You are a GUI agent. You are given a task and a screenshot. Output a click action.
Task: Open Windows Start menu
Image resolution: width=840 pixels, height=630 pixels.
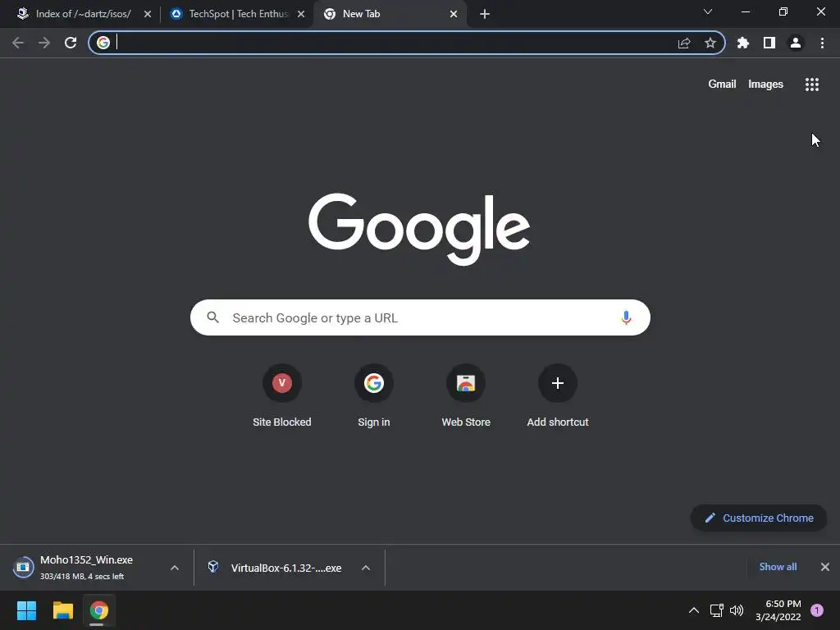26,610
